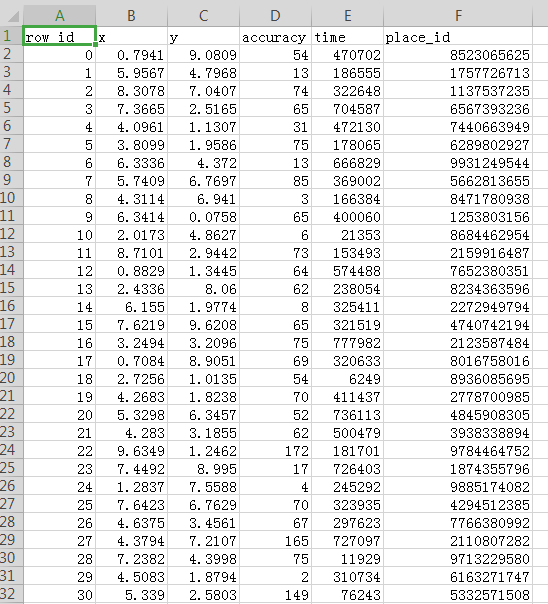Click cell with value 3.2096
Viewport: 548px width, 604px height.
pyautogui.click(x=203, y=342)
